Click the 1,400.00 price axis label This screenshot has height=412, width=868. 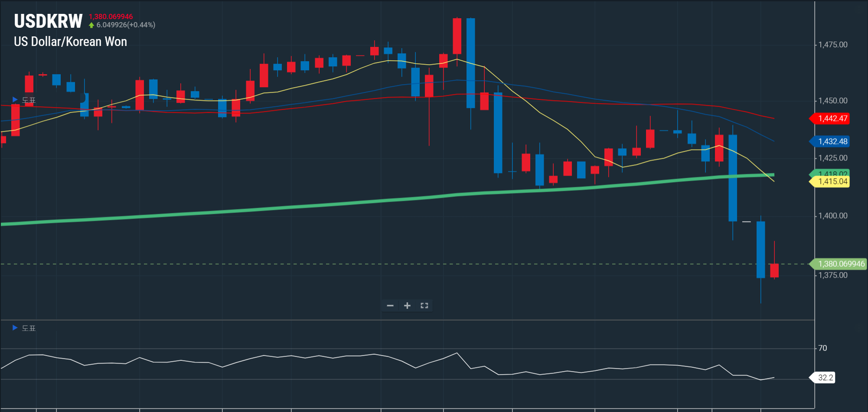pos(832,216)
